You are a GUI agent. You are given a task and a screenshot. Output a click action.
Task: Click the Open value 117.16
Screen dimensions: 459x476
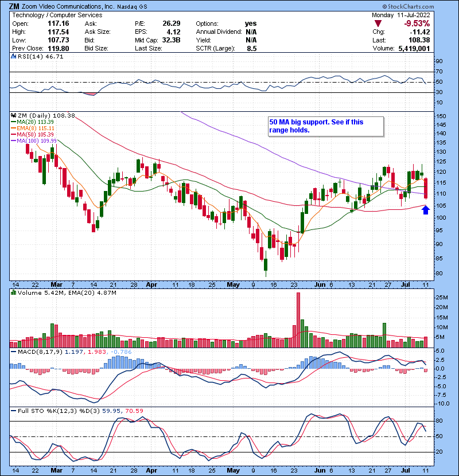point(59,24)
